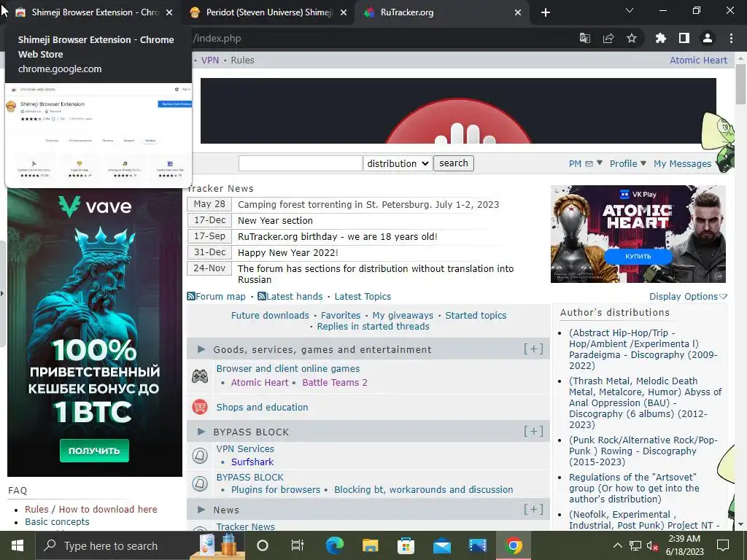Collapse the BYPASS BLOCK category triangle
This screenshot has width=747, height=560.
pyautogui.click(x=201, y=432)
